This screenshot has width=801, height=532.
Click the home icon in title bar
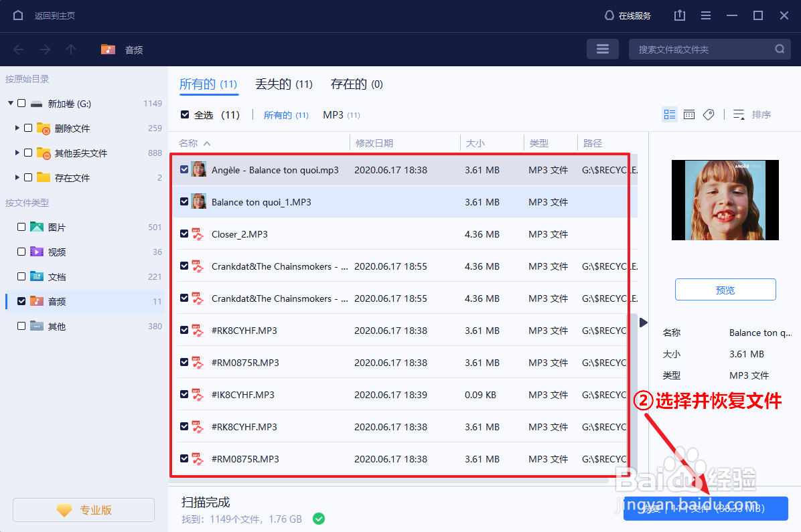pyautogui.click(x=17, y=15)
